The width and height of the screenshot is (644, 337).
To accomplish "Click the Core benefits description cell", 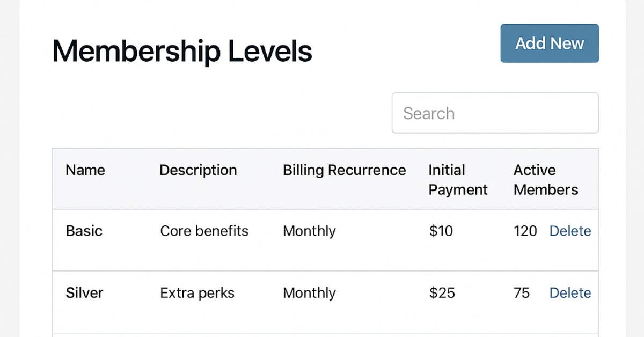I will point(204,231).
